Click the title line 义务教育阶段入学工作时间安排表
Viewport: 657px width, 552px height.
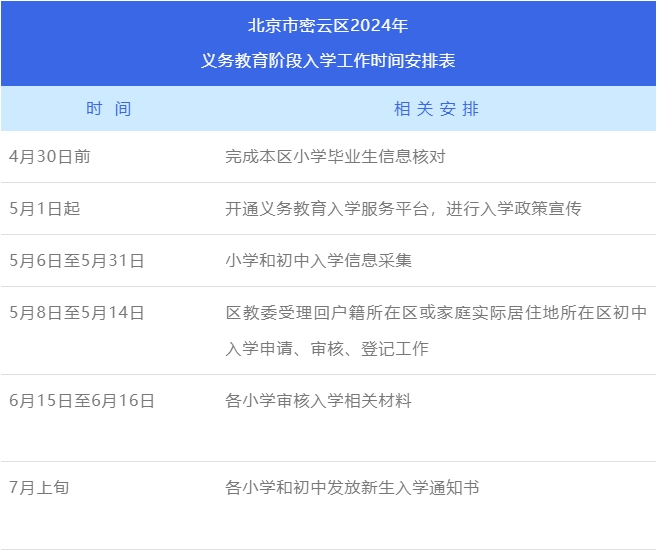point(328,60)
